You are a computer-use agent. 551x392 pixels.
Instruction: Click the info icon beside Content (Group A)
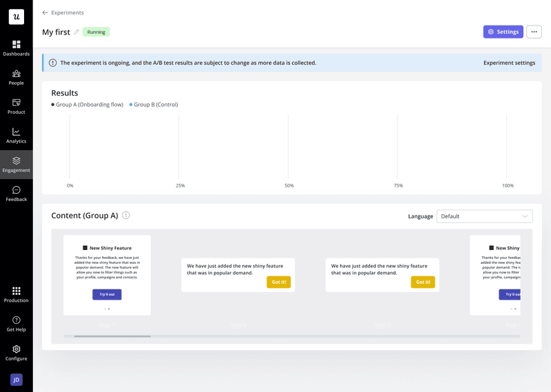click(126, 216)
